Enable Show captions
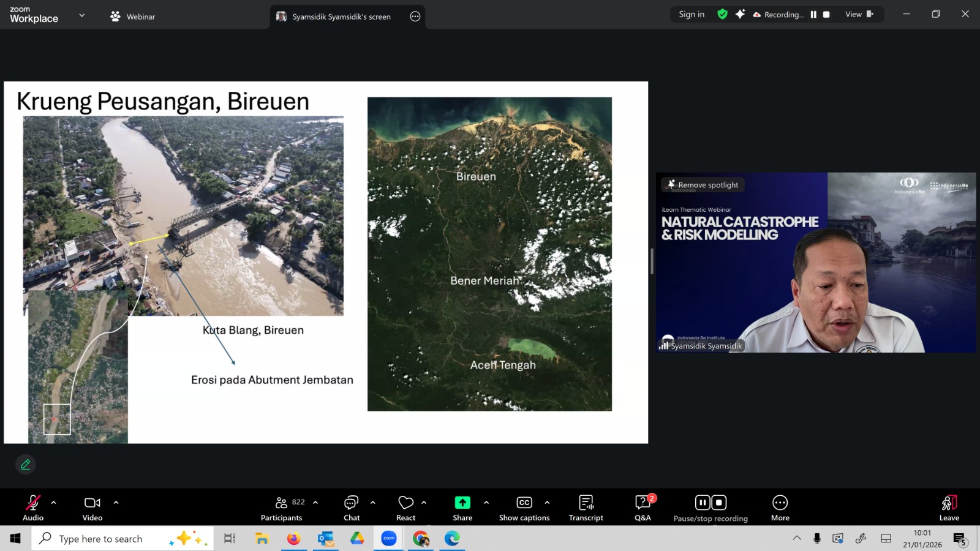This screenshot has width=980, height=551. pos(524,503)
